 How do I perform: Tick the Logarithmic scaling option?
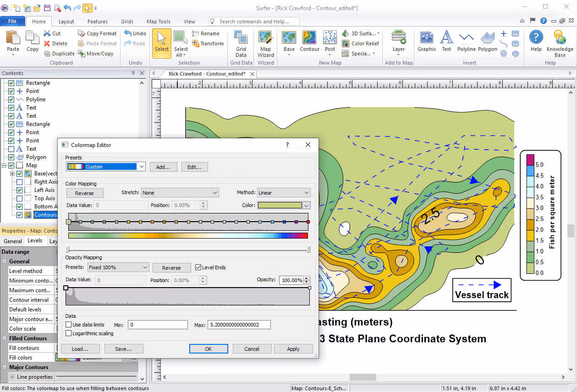tap(69, 333)
